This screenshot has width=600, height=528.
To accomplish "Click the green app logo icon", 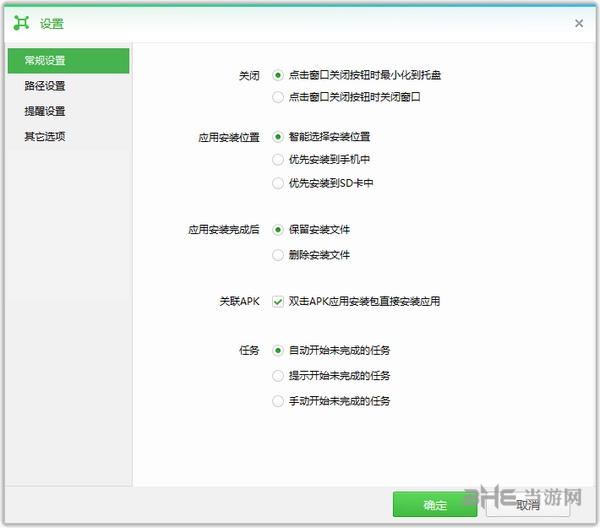I will pos(21,23).
